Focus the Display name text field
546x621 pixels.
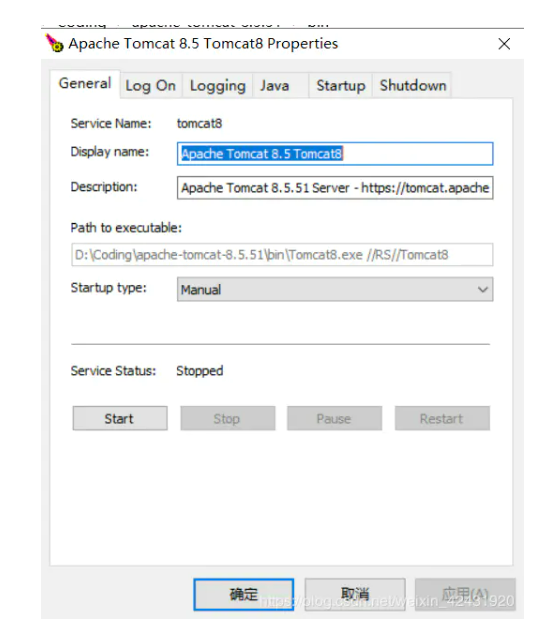point(335,154)
